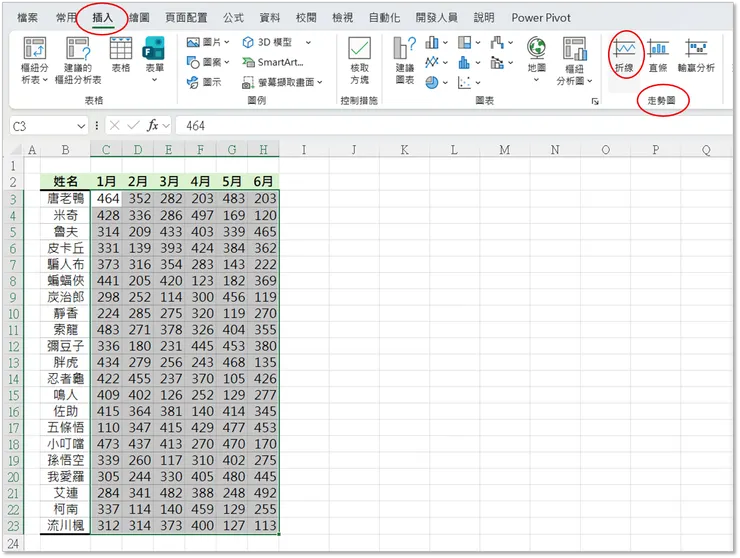The height and width of the screenshot is (558, 740).
Task: Expand Pictures (圖片) dropdown arrow
Action: (227, 42)
